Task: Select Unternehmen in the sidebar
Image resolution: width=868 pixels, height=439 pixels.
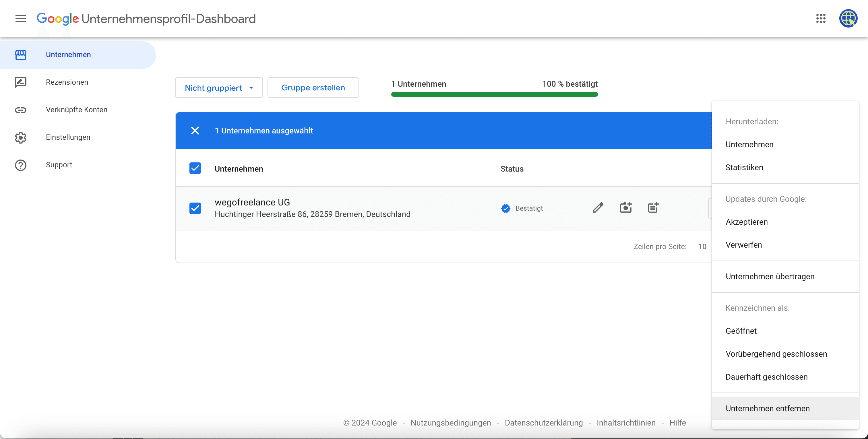Action: coord(78,55)
